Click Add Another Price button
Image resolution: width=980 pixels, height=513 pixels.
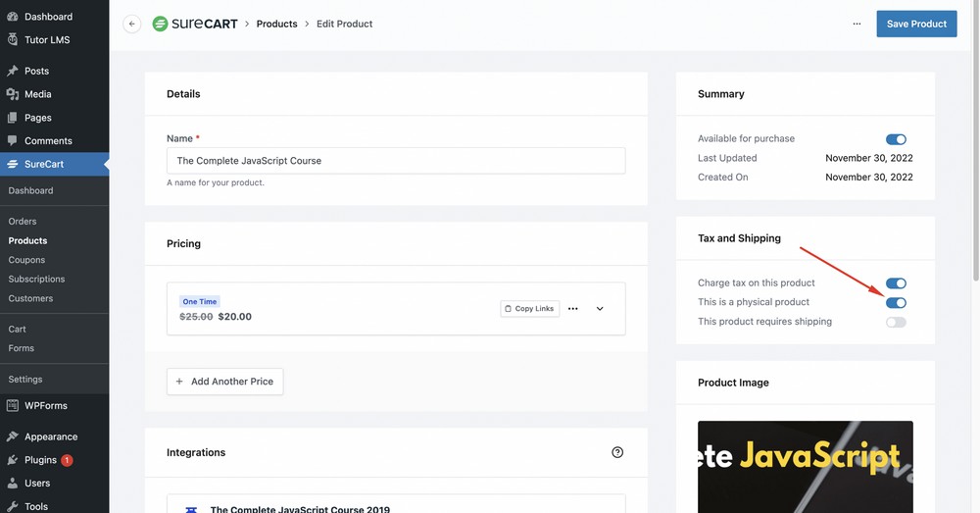pyautogui.click(x=224, y=382)
